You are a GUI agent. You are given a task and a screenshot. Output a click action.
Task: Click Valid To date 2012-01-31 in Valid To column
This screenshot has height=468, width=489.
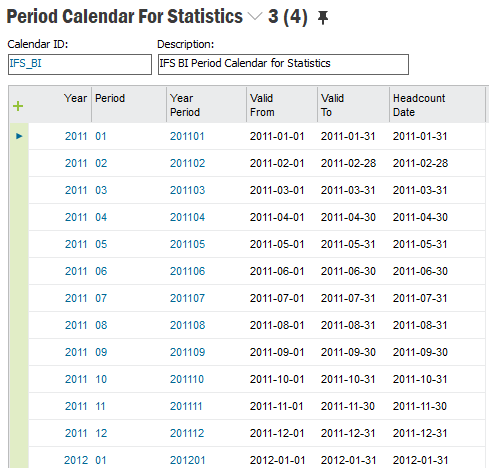click(x=348, y=460)
